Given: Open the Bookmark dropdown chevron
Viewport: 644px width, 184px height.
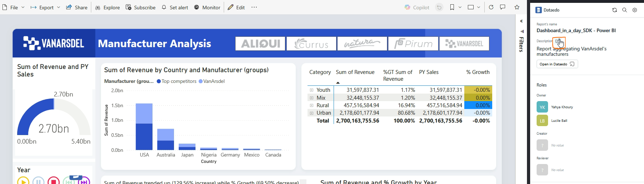Looking at the screenshot, I should (460, 7).
